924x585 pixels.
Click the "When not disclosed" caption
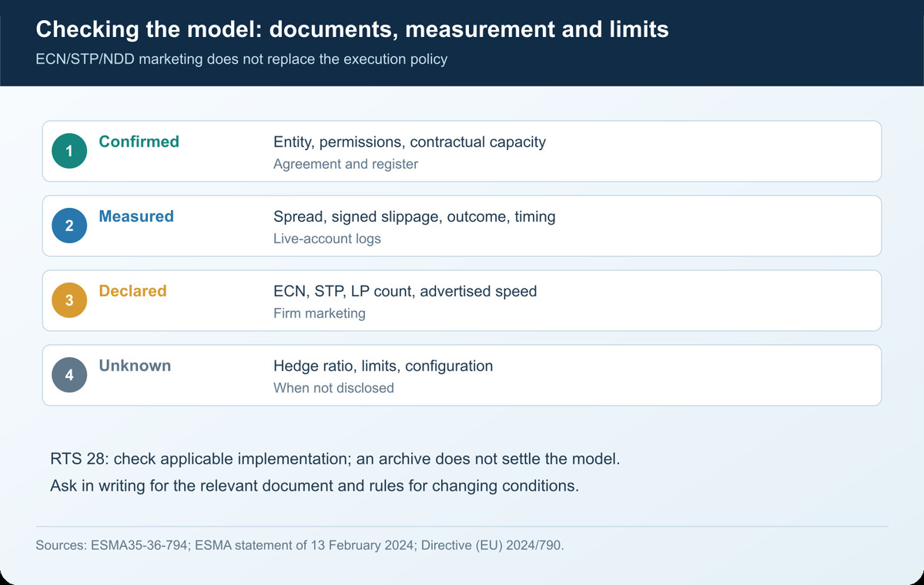333,388
